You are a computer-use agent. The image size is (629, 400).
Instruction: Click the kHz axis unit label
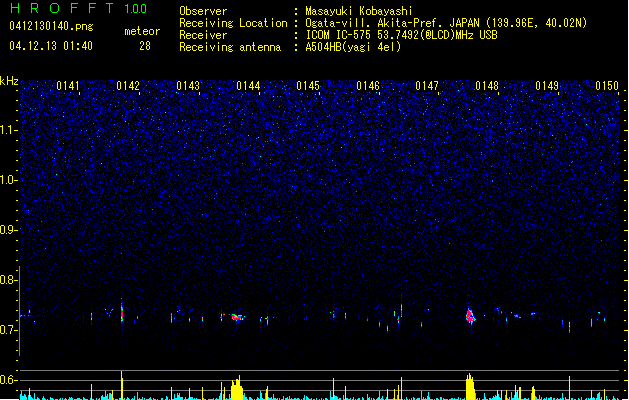(x=9, y=81)
